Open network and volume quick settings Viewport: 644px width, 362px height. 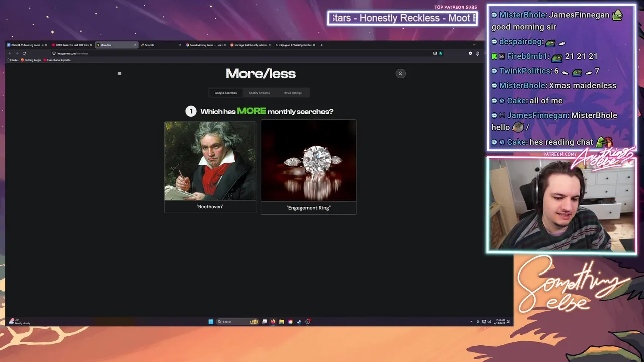(x=487, y=322)
